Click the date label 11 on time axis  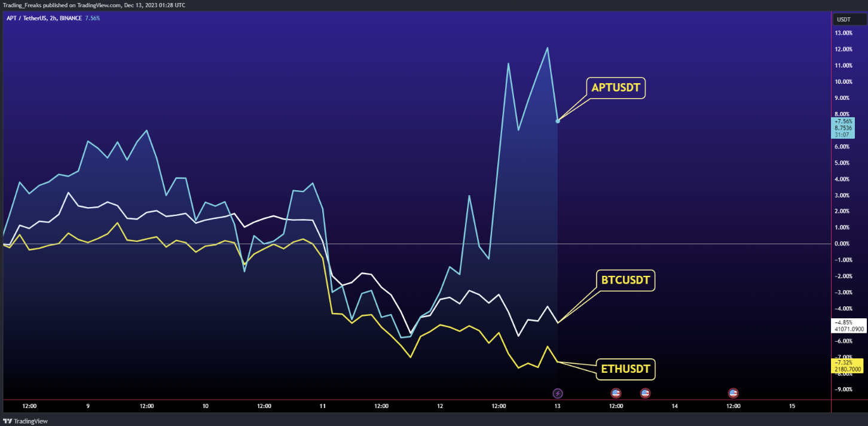(322, 406)
